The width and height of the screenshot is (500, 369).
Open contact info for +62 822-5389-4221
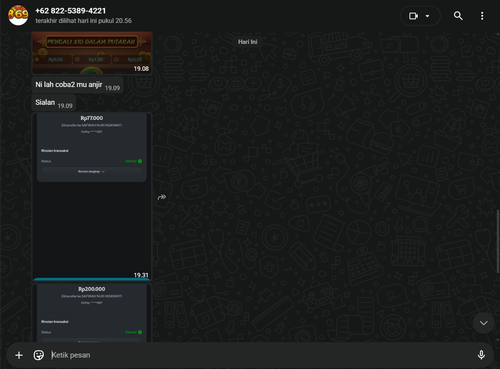click(71, 11)
